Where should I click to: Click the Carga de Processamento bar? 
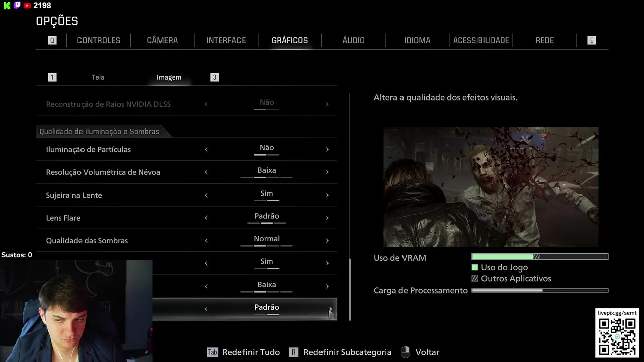tap(540, 290)
